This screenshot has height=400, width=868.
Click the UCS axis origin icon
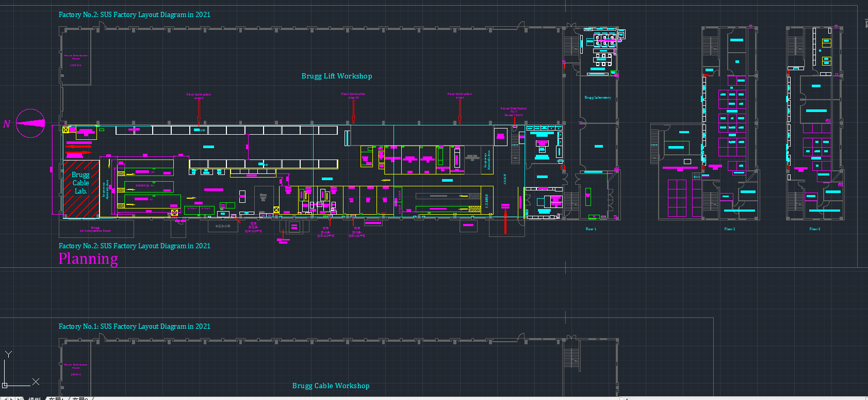pos(5,385)
